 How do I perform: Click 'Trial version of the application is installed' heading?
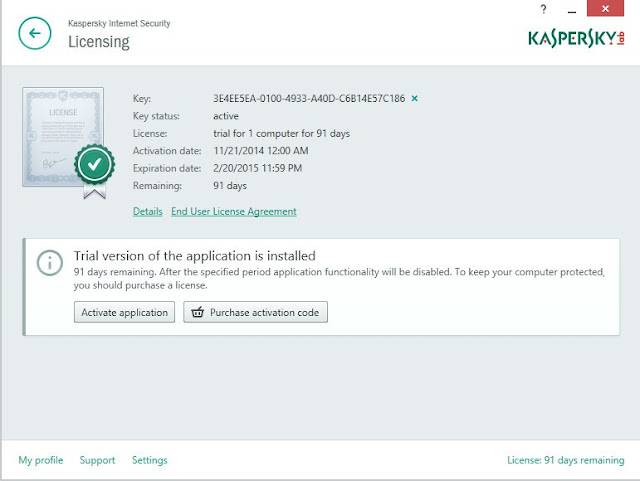pyautogui.click(x=195, y=256)
